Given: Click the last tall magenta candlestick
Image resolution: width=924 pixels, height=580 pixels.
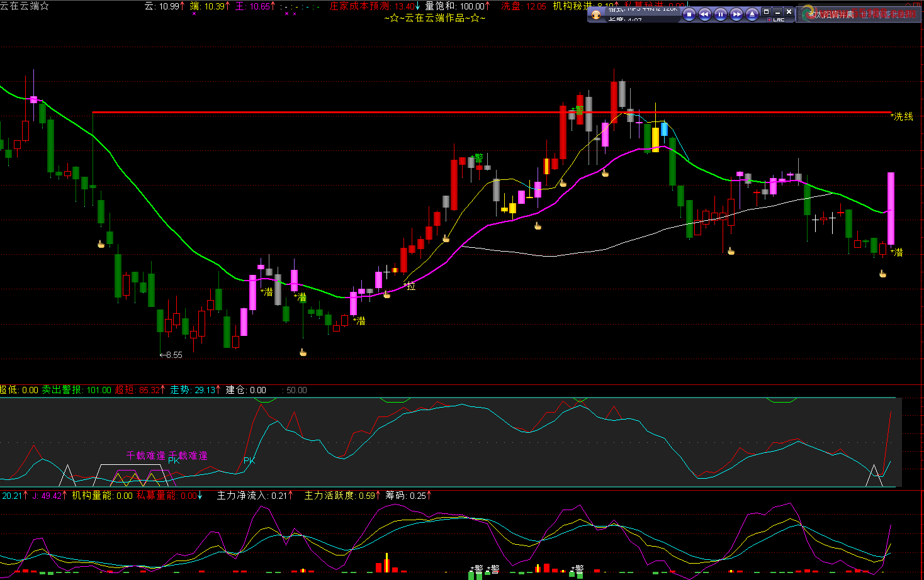Looking at the screenshot, I should pyautogui.click(x=891, y=208).
